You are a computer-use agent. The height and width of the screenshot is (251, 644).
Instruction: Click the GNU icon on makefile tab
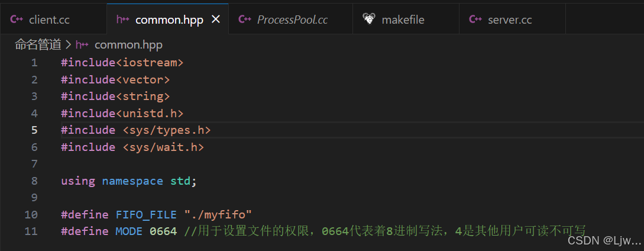(369, 19)
